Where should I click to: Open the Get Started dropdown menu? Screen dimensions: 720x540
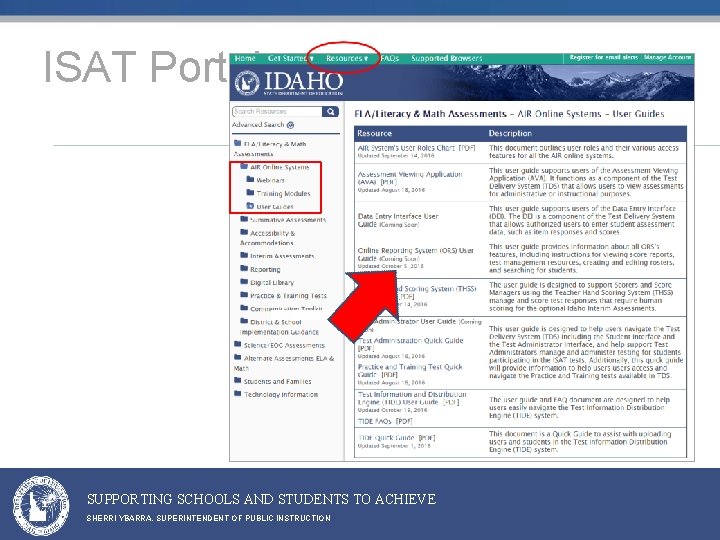(290, 58)
